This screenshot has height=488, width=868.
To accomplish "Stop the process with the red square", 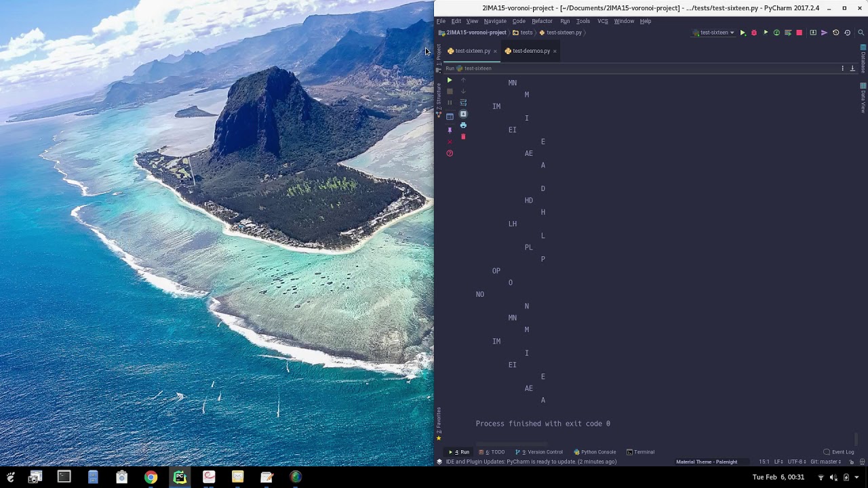I will click(800, 33).
